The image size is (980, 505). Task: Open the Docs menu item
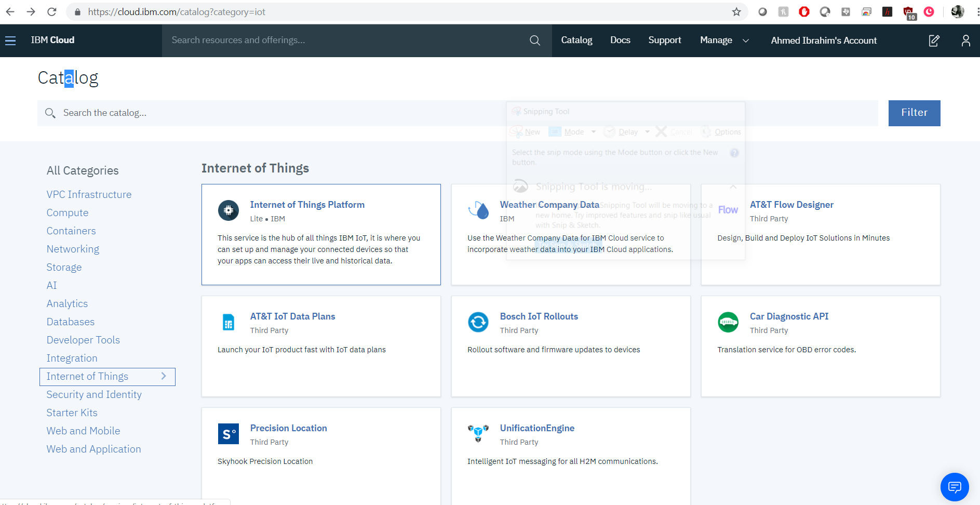pyautogui.click(x=620, y=41)
